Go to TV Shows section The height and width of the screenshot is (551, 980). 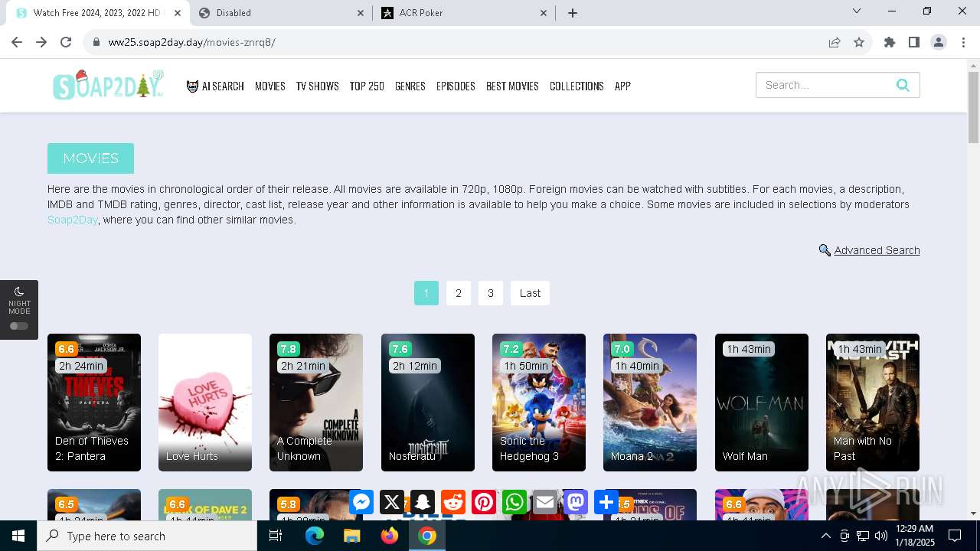click(x=318, y=86)
